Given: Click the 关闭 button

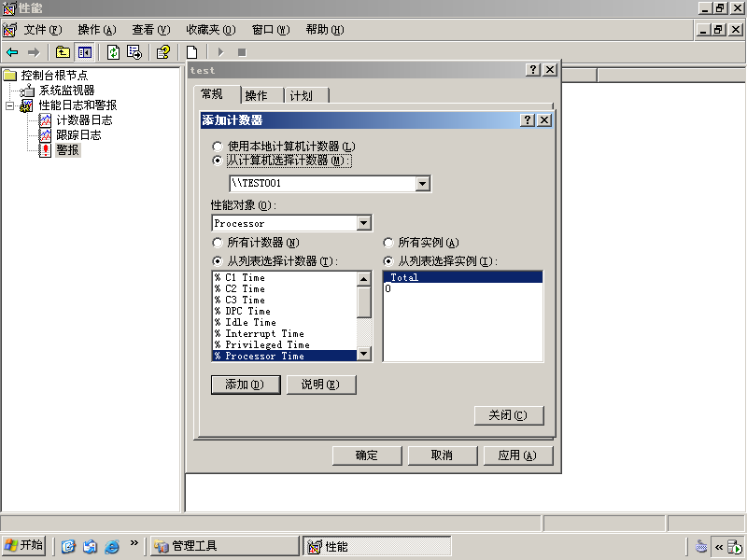Looking at the screenshot, I should 509,415.
